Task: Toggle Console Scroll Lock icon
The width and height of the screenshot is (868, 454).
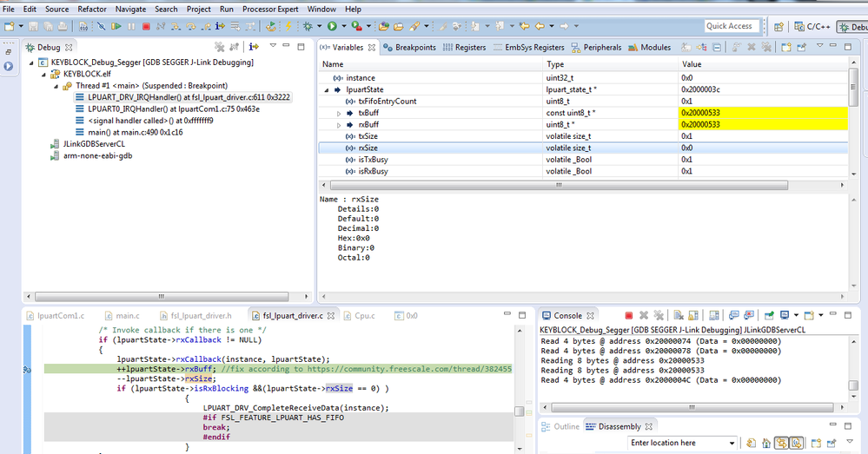Action: tap(693, 316)
